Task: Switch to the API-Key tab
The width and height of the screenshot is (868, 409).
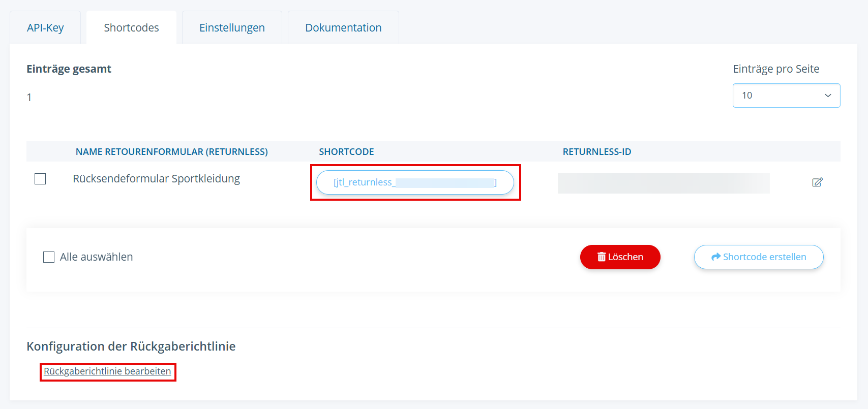Action: coord(45,28)
